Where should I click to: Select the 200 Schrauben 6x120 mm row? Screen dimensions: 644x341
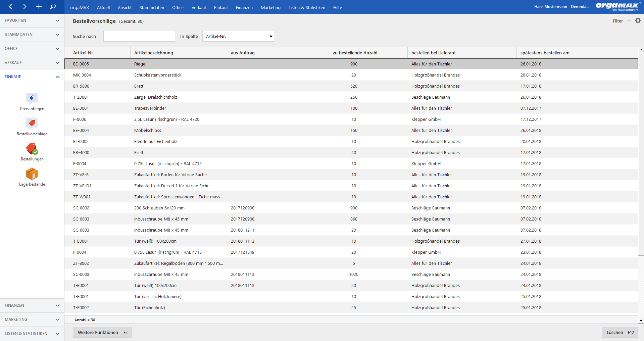[x=351, y=208]
